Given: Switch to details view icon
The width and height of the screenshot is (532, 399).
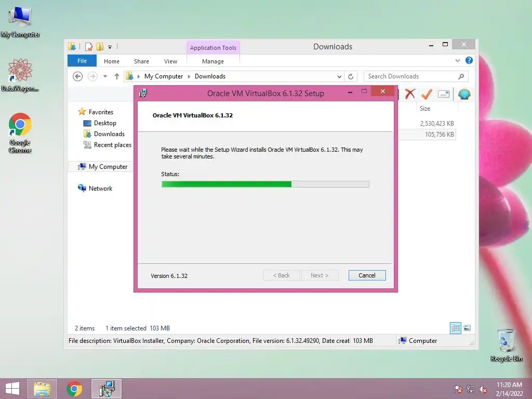Looking at the screenshot, I should click(x=456, y=328).
